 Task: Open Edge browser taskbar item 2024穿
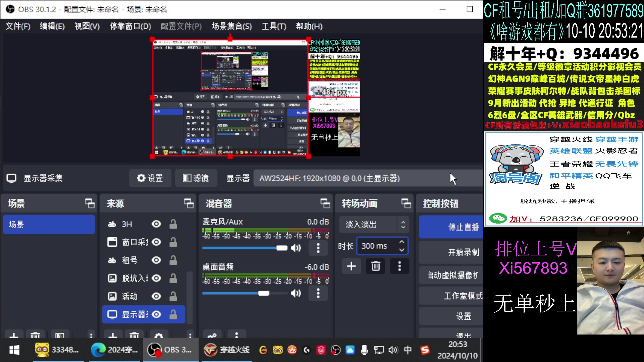tap(114, 350)
